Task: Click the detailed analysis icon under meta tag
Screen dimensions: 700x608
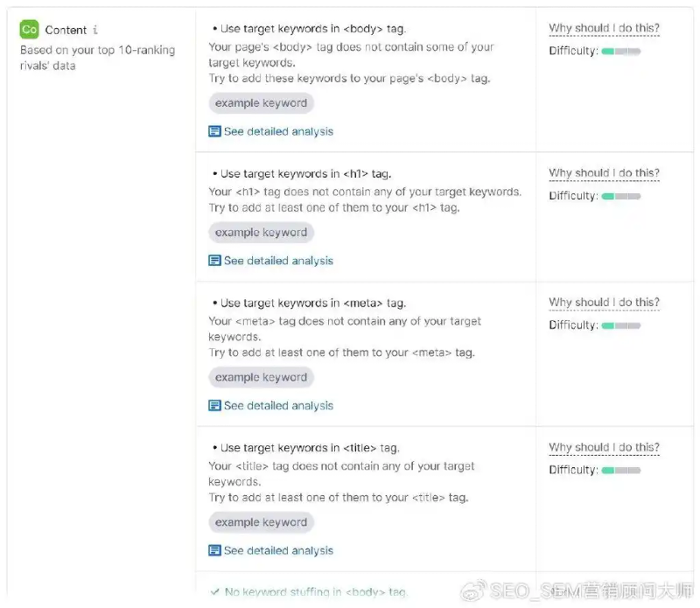Action: [214, 406]
